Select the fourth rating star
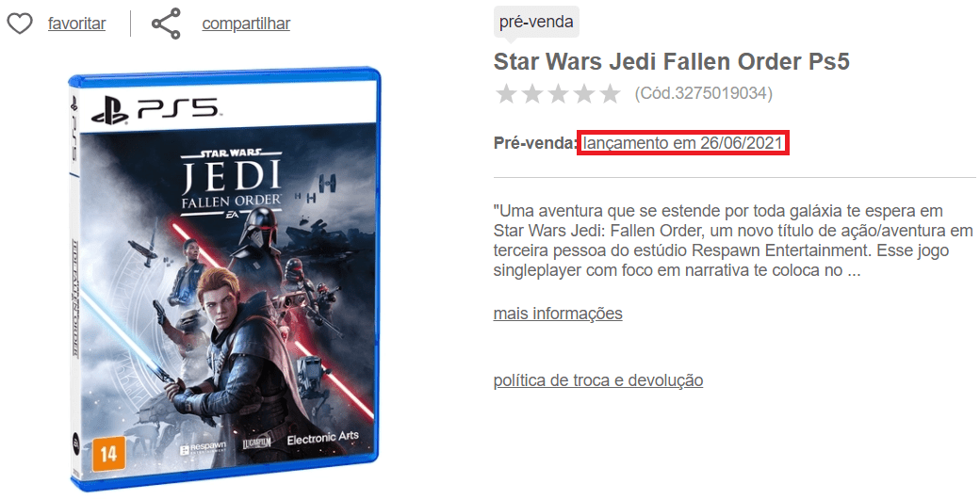 point(584,94)
